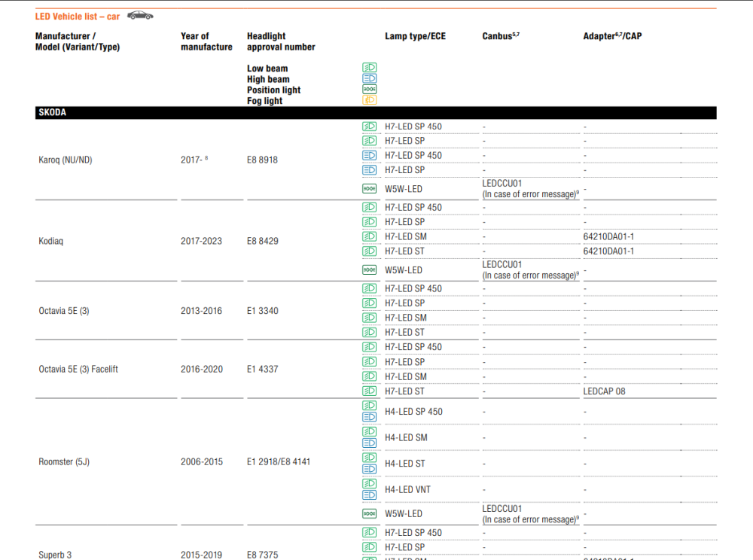Viewport: 753px width, 560px height.
Task: Click Kodiaq low beam icon for H7-LED SM
Action: pyautogui.click(x=369, y=236)
